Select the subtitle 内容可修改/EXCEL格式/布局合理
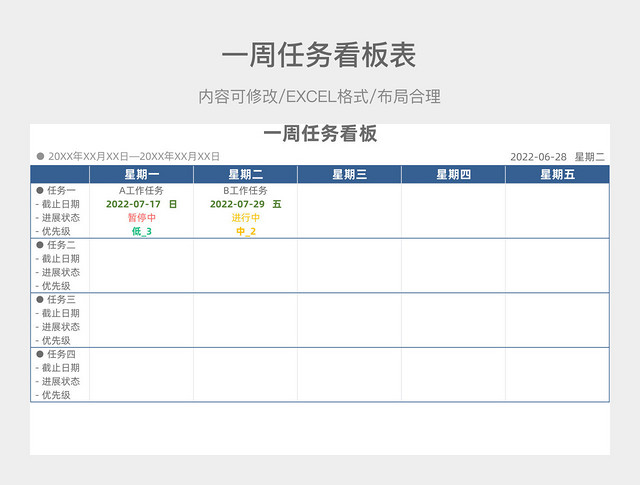The width and height of the screenshot is (640, 485). point(320,97)
